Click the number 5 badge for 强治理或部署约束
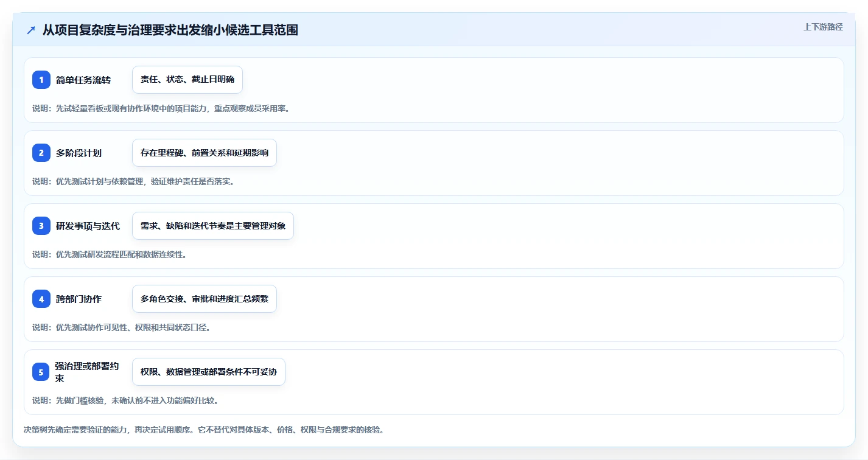This screenshot has width=868, height=460. pos(41,372)
